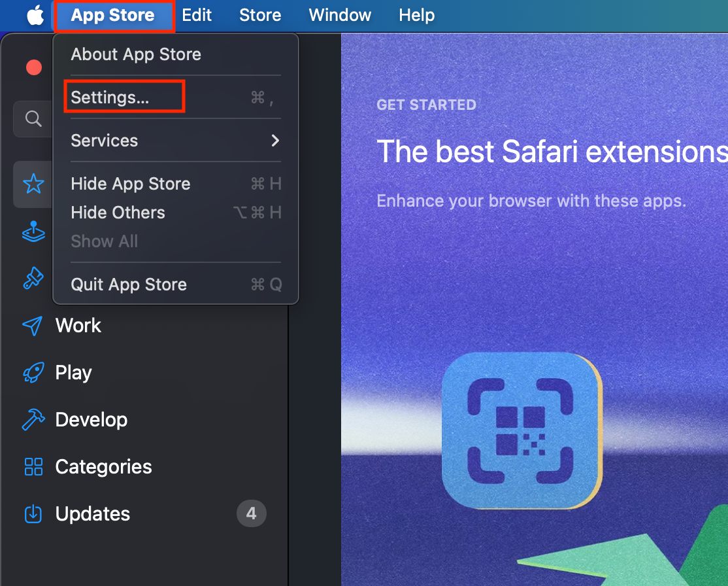Click the Apple logo in menu bar
This screenshot has height=586, width=728.
point(35,15)
